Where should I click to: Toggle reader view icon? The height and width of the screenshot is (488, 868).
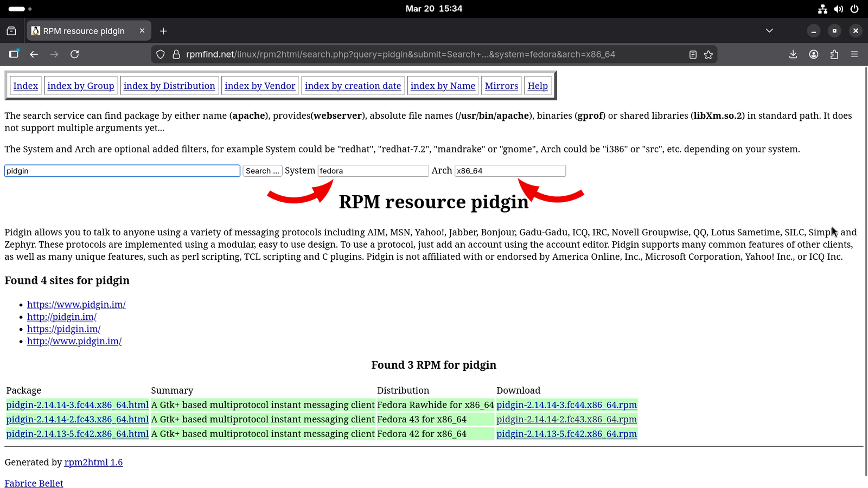click(693, 54)
